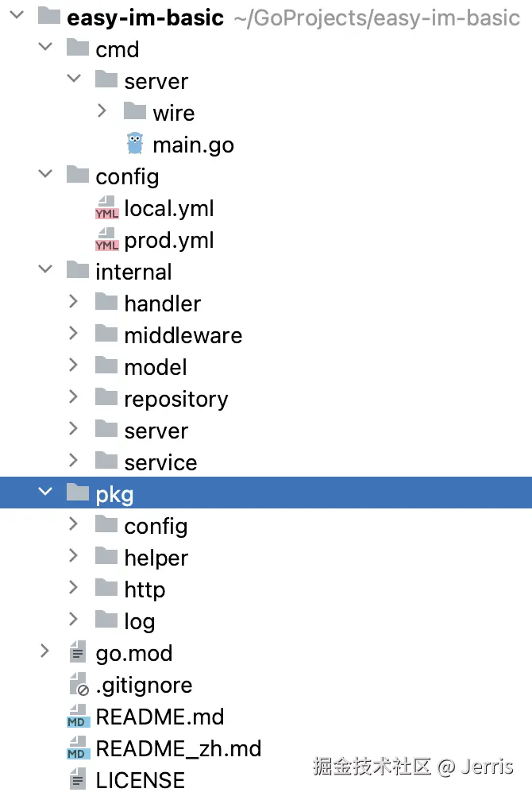Click the YML icon for local.yml
Image resolution: width=532 pixels, height=796 pixels.
pos(106,208)
